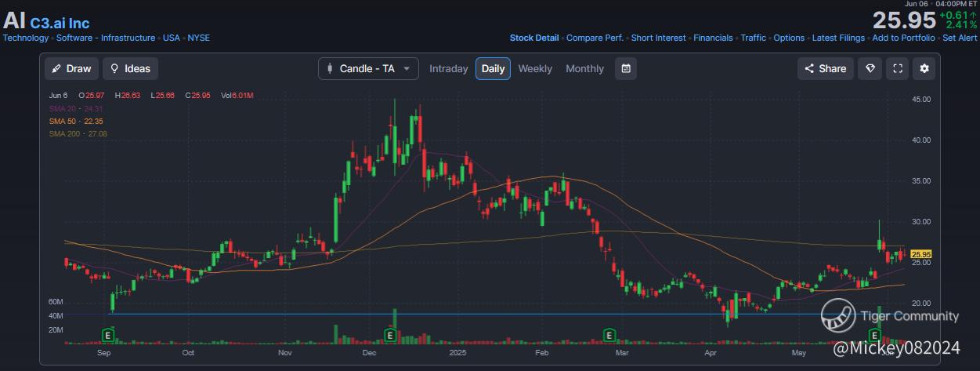
Task: Open the Short Interest link
Action: click(x=658, y=38)
